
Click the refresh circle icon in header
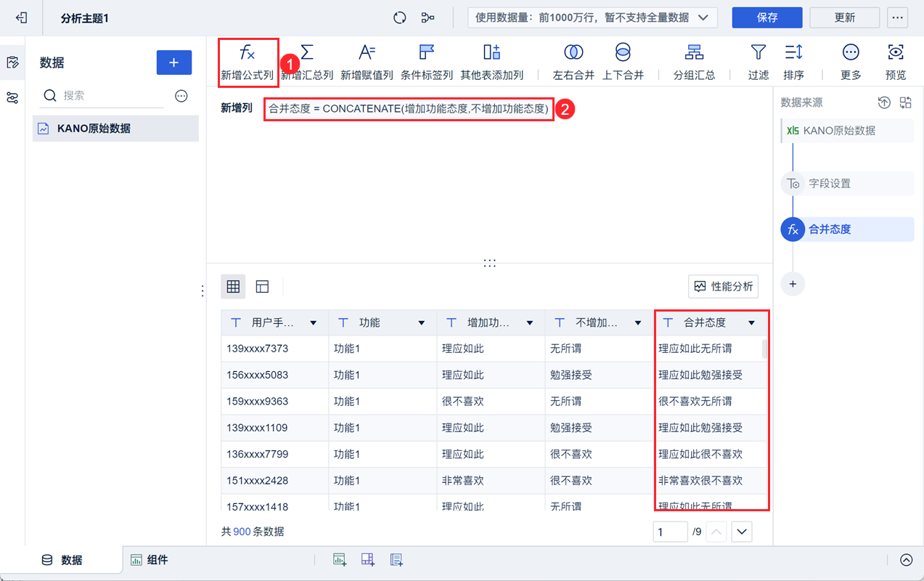coord(399,17)
